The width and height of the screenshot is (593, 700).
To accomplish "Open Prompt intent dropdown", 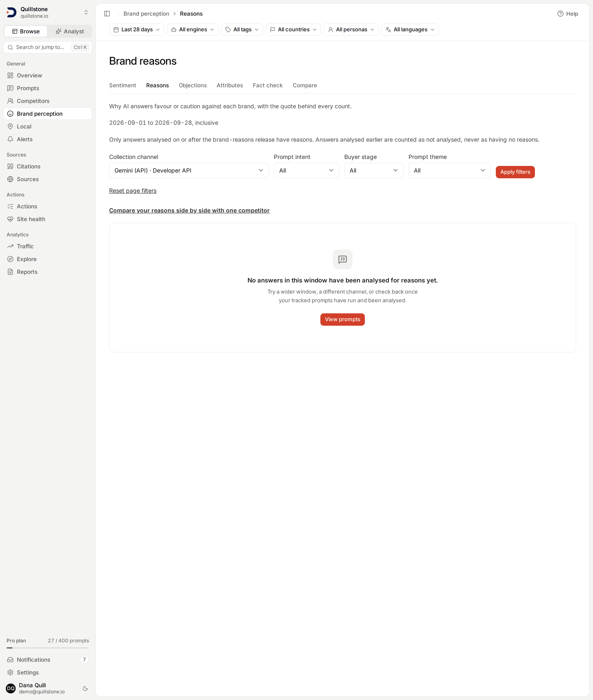I will coord(307,170).
